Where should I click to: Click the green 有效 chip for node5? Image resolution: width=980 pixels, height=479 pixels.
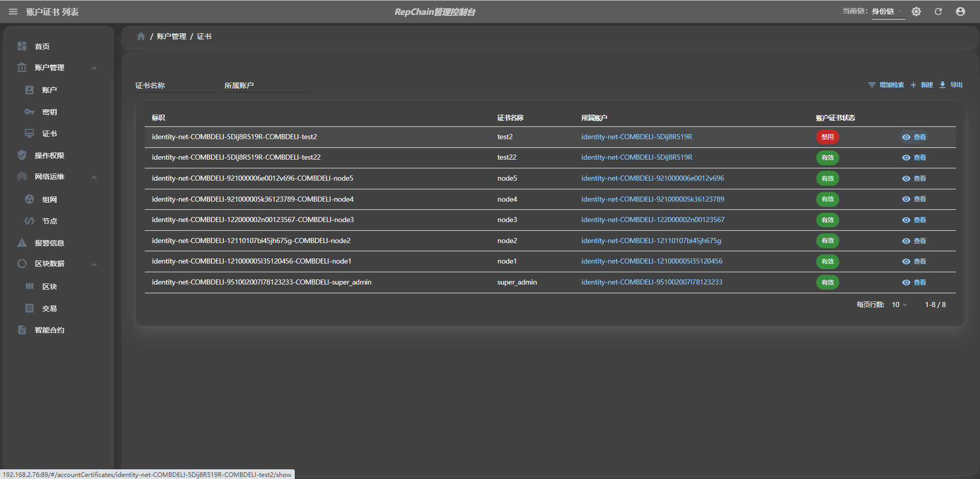[x=827, y=179]
